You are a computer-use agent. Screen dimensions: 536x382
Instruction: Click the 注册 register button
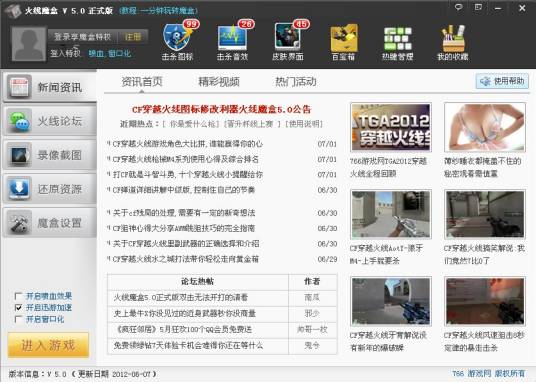[133, 37]
